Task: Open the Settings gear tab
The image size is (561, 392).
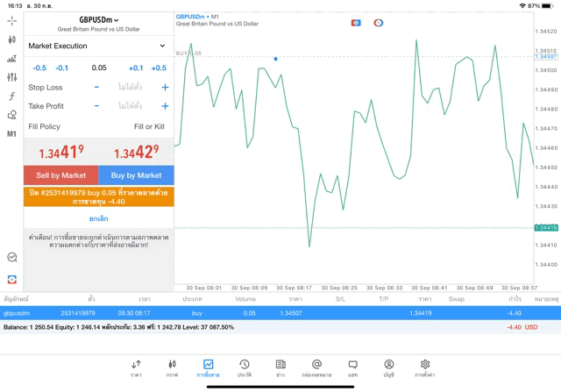Action: pyautogui.click(x=425, y=367)
